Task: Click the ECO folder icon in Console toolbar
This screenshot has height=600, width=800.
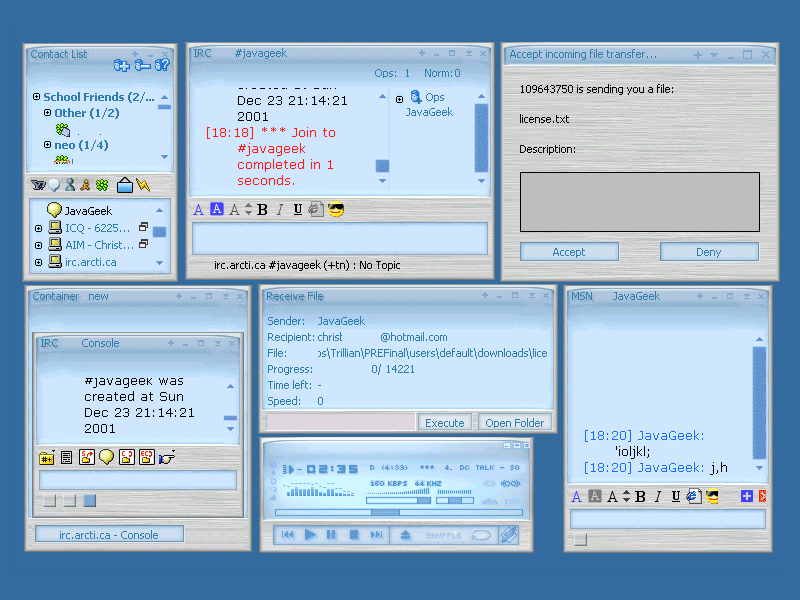Action: [x=147, y=457]
